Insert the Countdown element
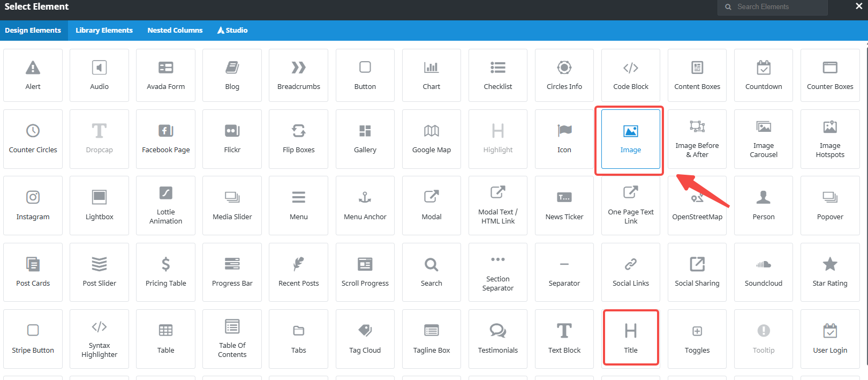This screenshot has height=380, width=868. tap(763, 75)
